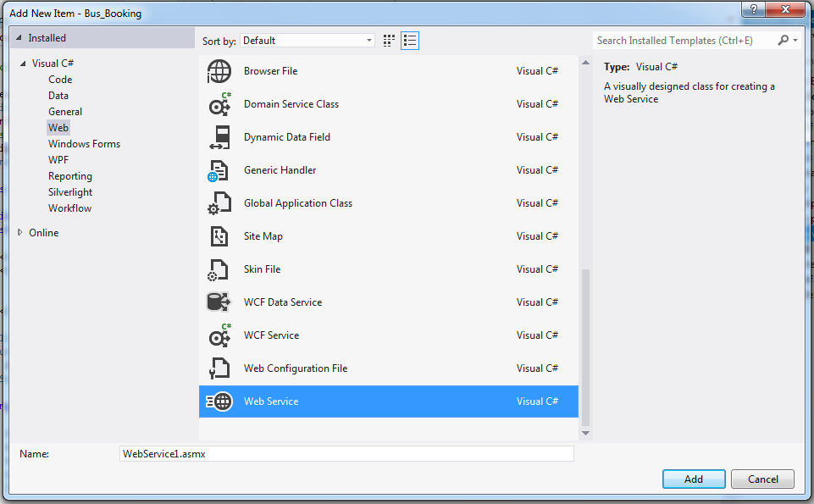Viewport: 814px width, 504px height.
Task: Select the Global Application Class template name
Action: [298, 203]
